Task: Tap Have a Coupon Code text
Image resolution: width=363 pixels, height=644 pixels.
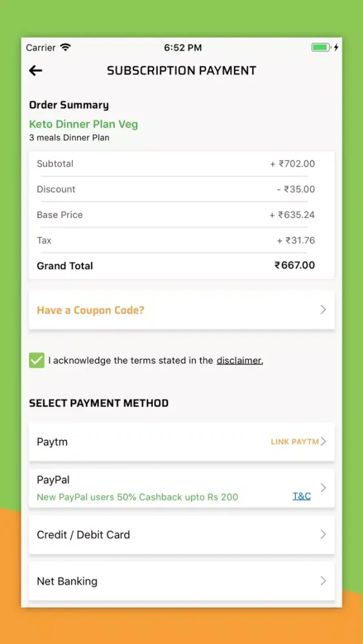Action: [x=90, y=310]
